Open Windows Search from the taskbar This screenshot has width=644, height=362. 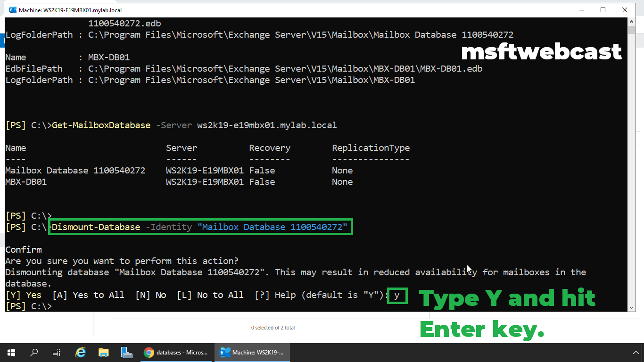[33, 352]
